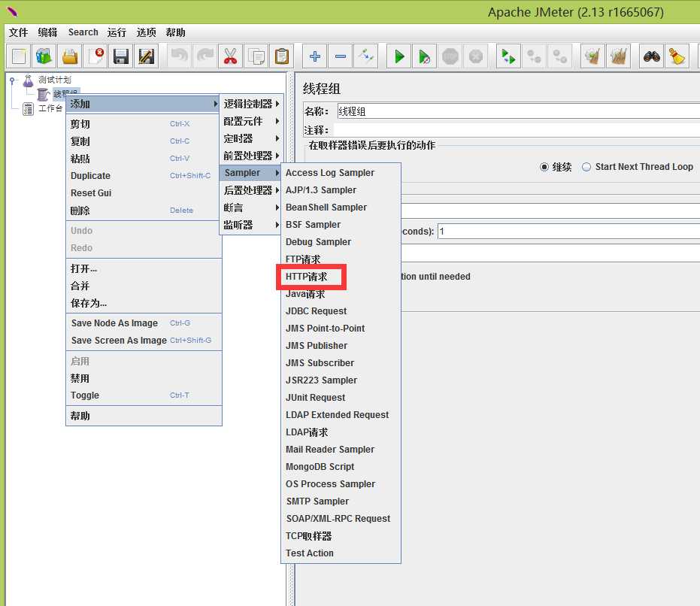Screen dimensions: 700x606
Task: Click the Open file folder icon
Action: pyautogui.click(x=70, y=56)
